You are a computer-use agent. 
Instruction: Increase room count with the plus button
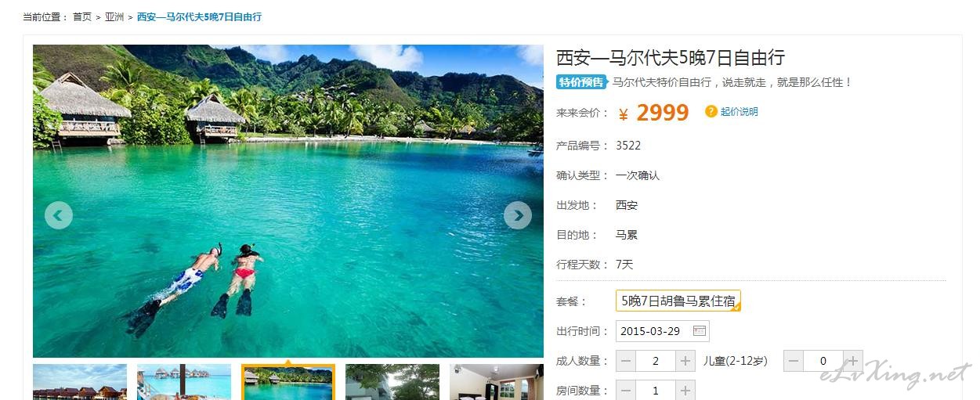[685, 391]
